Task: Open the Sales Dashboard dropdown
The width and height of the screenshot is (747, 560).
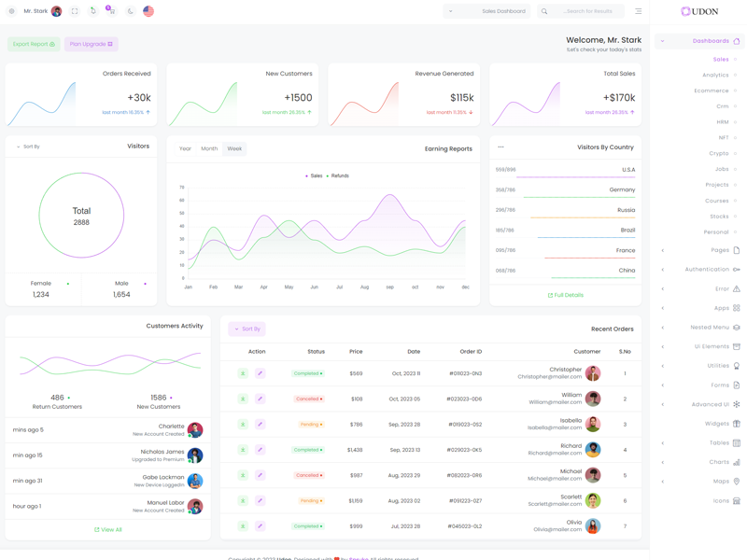Action: pyautogui.click(x=486, y=11)
